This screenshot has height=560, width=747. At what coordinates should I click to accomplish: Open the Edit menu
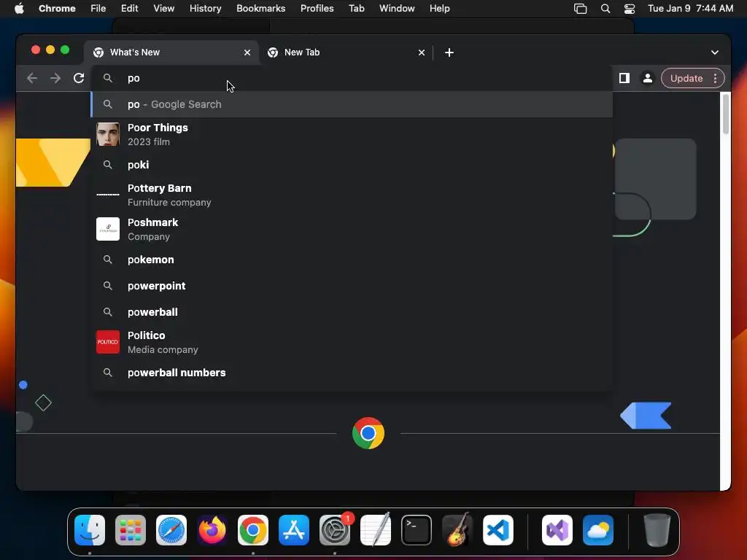pos(129,8)
